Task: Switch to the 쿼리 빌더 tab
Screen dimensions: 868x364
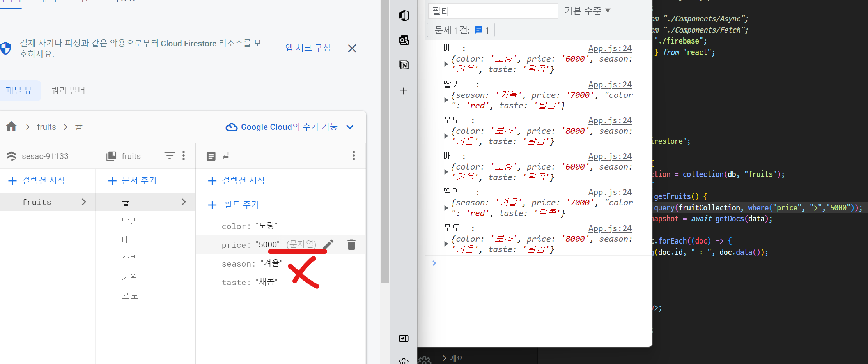Action: coord(68,90)
